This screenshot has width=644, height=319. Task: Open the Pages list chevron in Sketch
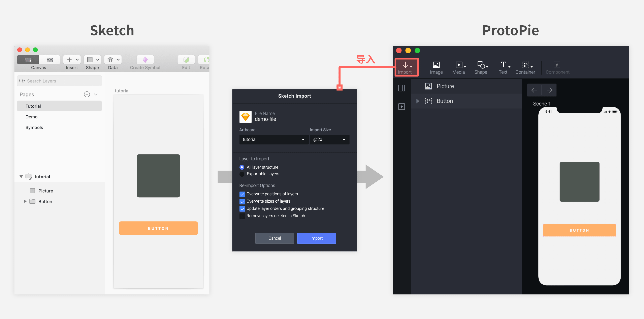click(96, 94)
